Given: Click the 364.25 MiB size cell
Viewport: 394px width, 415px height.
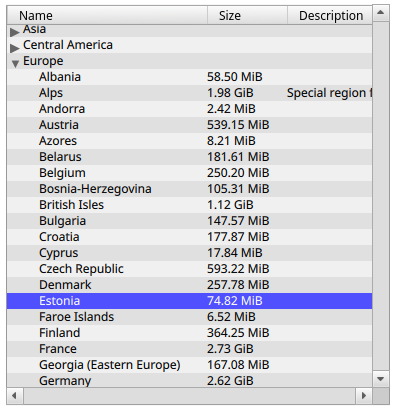Looking at the screenshot, I should click(238, 333).
